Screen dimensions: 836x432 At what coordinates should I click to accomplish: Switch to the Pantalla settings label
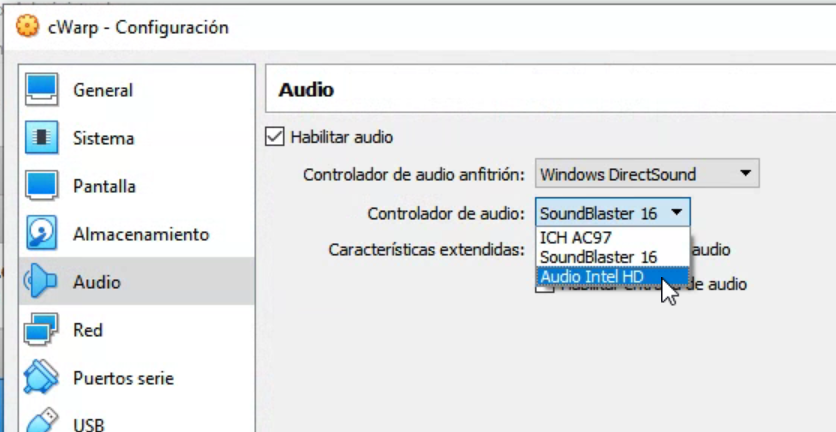tap(104, 186)
